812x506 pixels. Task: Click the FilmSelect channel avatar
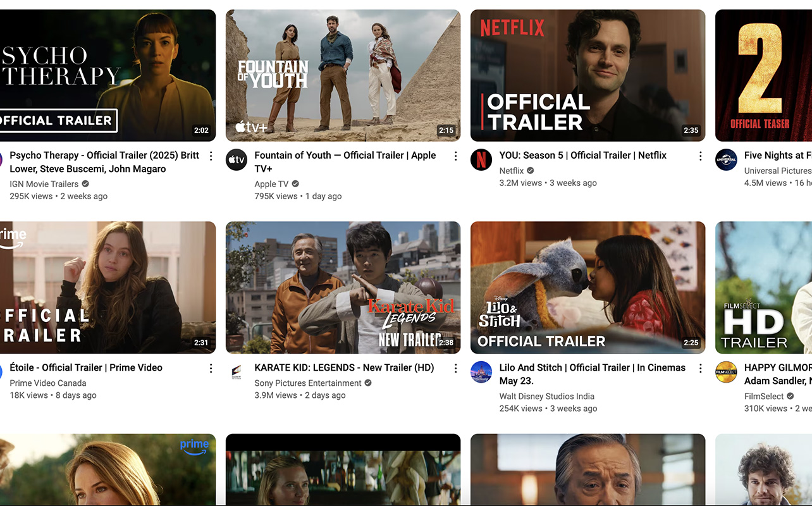[726, 372]
